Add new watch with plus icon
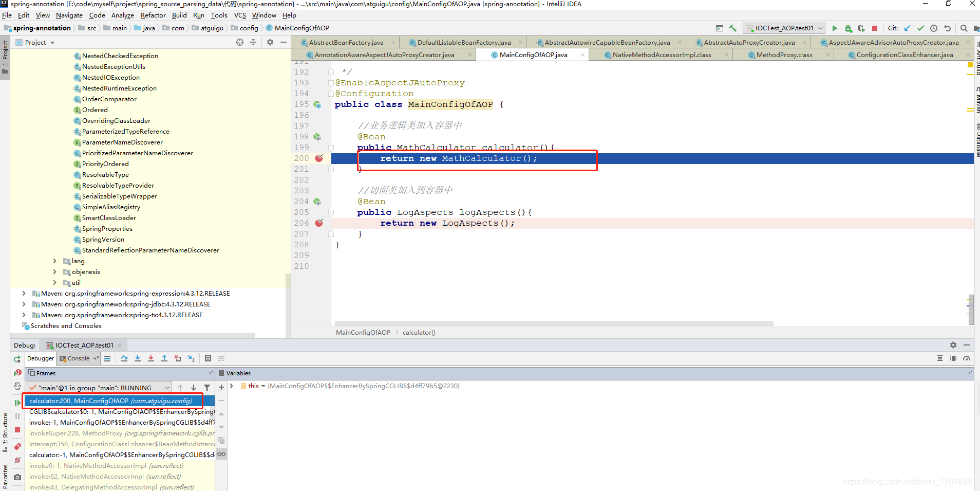Viewport: 980px width, 491px height. click(221, 387)
